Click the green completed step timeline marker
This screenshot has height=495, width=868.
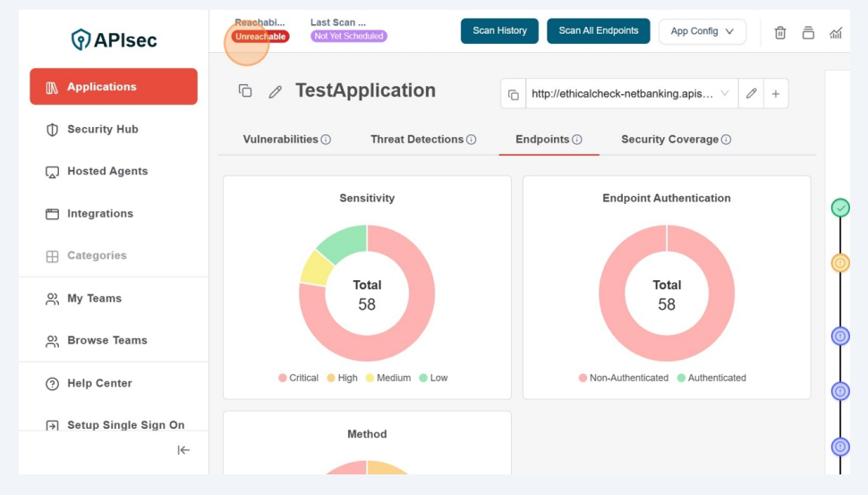[x=840, y=208]
